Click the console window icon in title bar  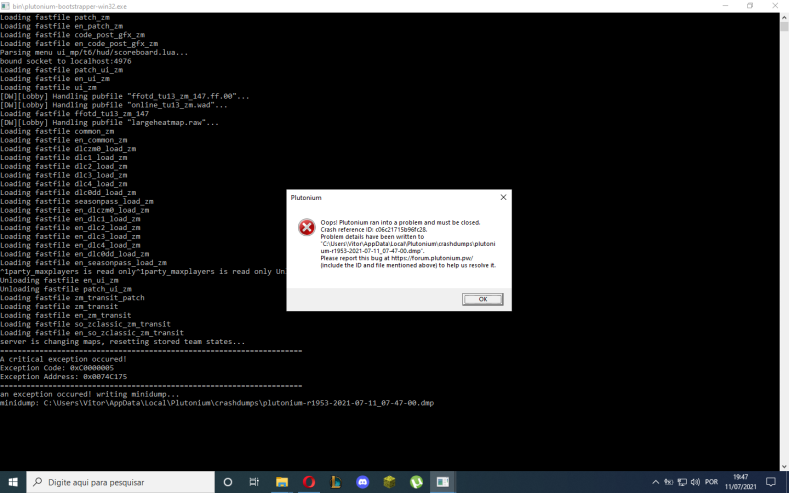pyautogui.click(x=5, y=6)
